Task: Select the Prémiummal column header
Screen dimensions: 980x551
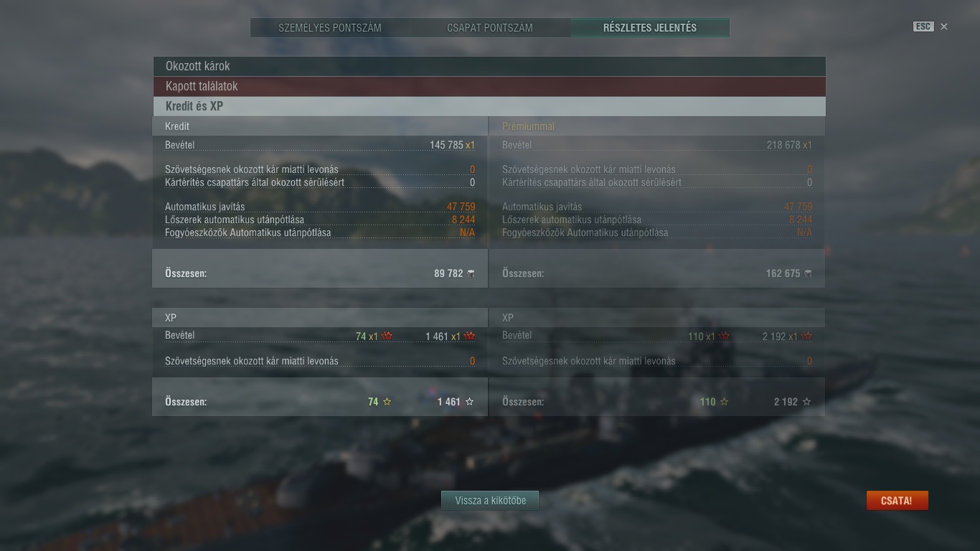Action: pos(529,126)
